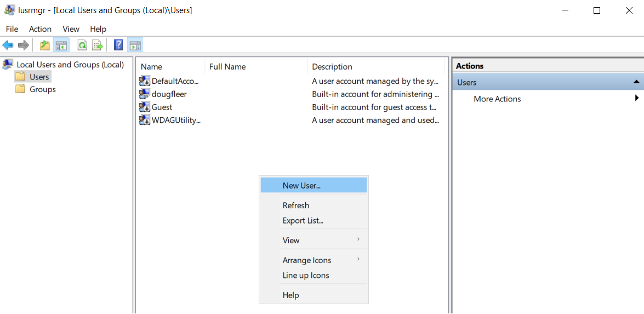This screenshot has width=644, height=314.
Task: Collapse the Users section in Actions pane
Action: click(x=637, y=83)
